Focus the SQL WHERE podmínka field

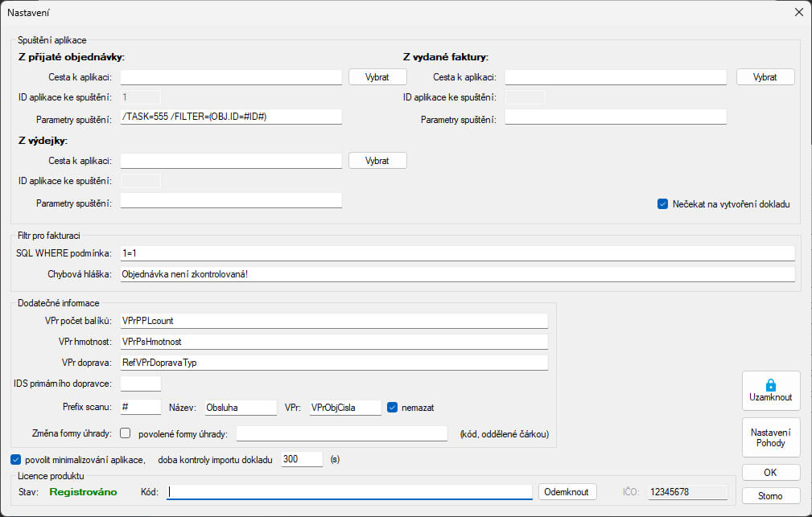tap(456, 253)
